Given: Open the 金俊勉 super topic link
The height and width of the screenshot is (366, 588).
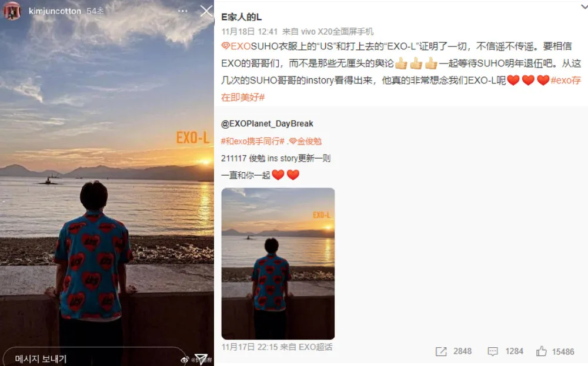Looking at the screenshot, I should [305, 141].
